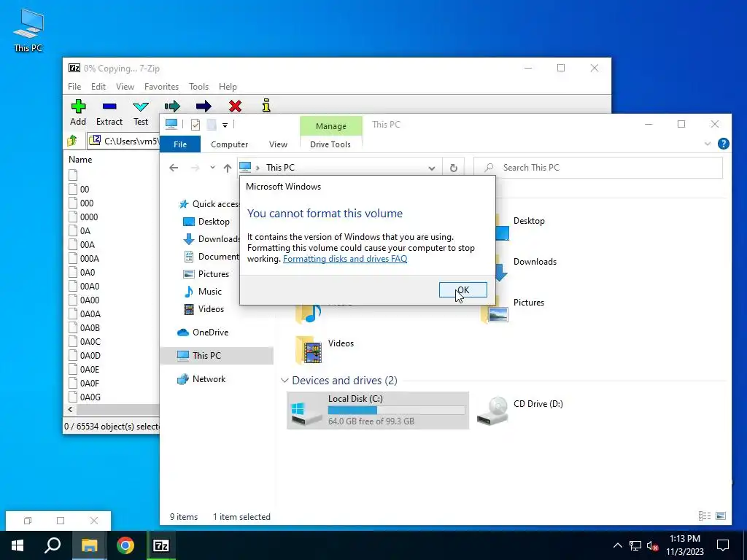Viewport: 747px width, 560px height.
Task: Open the Favorites menu in 7-Zip
Action: [161, 87]
